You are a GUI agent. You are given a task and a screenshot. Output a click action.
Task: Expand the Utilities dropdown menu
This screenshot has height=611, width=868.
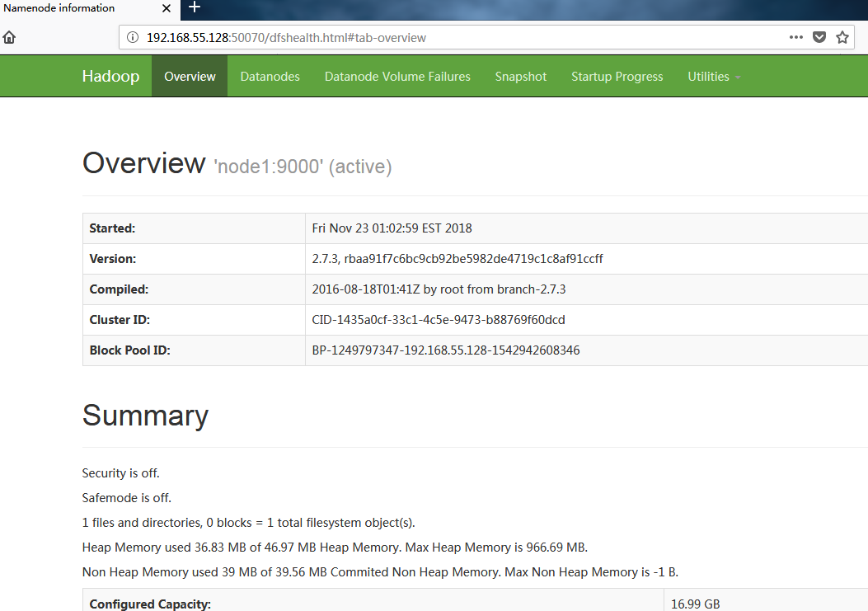[714, 77]
